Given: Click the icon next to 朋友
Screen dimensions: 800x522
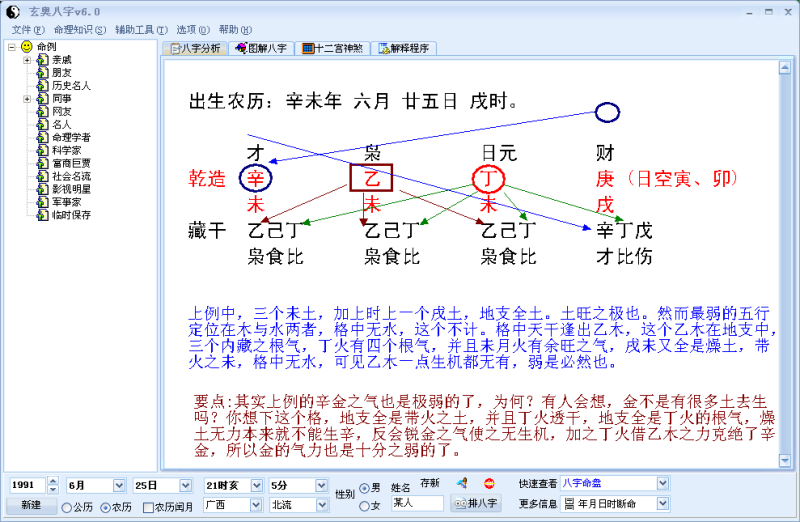Looking at the screenshot, I should [42, 73].
